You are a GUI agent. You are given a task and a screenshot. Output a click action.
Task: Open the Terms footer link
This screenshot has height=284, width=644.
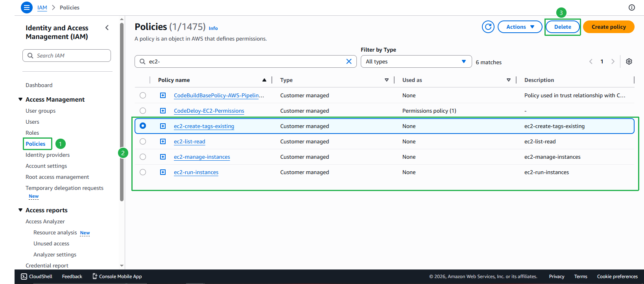tap(581, 277)
